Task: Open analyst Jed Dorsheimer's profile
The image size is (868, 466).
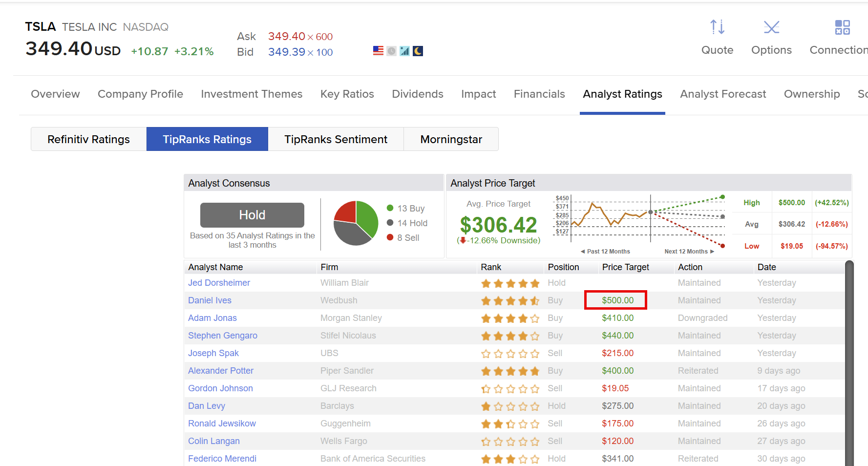Action: pos(219,283)
